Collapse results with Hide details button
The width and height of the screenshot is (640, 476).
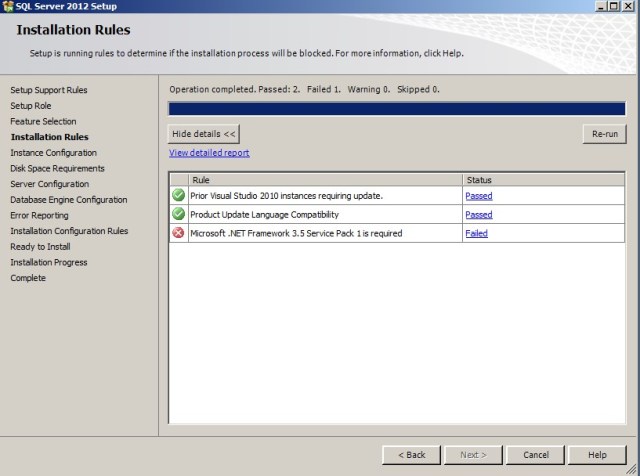point(204,134)
